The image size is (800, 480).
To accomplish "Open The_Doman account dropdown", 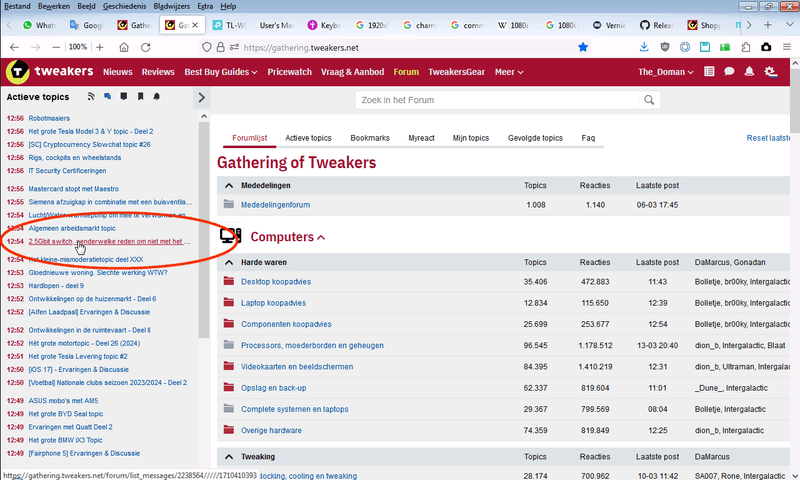I will [666, 72].
